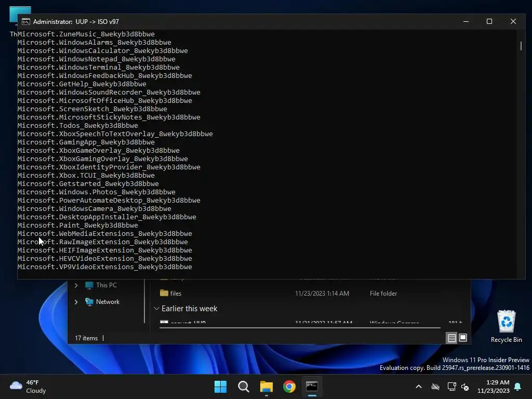Screen dimensions: 532x399
Task: Switch Explorer to large thumbnails view
Action: [463, 338]
